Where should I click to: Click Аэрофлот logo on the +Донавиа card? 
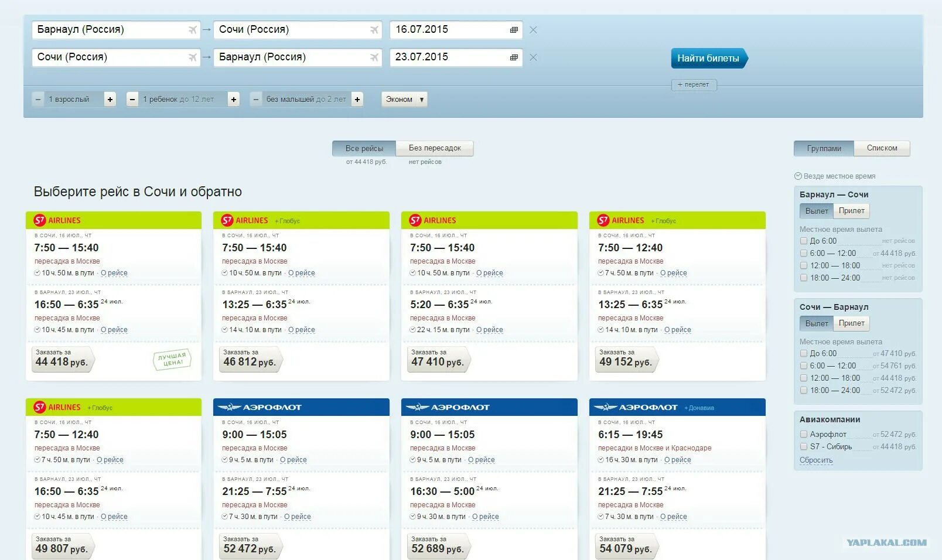tap(636, 407)
